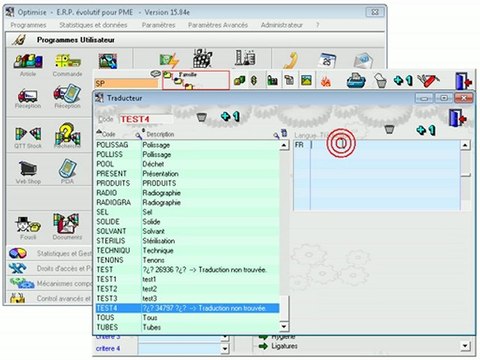Open the Commande program icon
Image resolution: width=480 pixels, height=360 pixels.
tap(68, 62)
